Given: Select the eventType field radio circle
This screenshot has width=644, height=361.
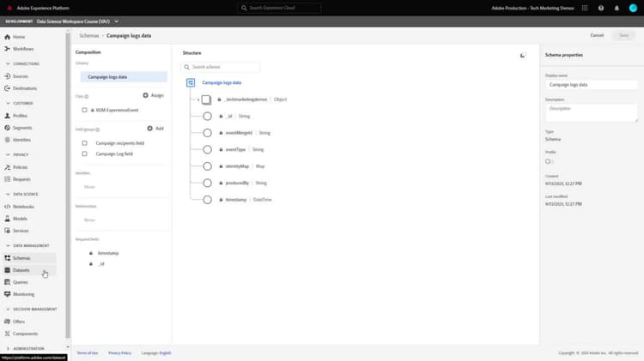Looking at the screenshot, I should [208, 150].
